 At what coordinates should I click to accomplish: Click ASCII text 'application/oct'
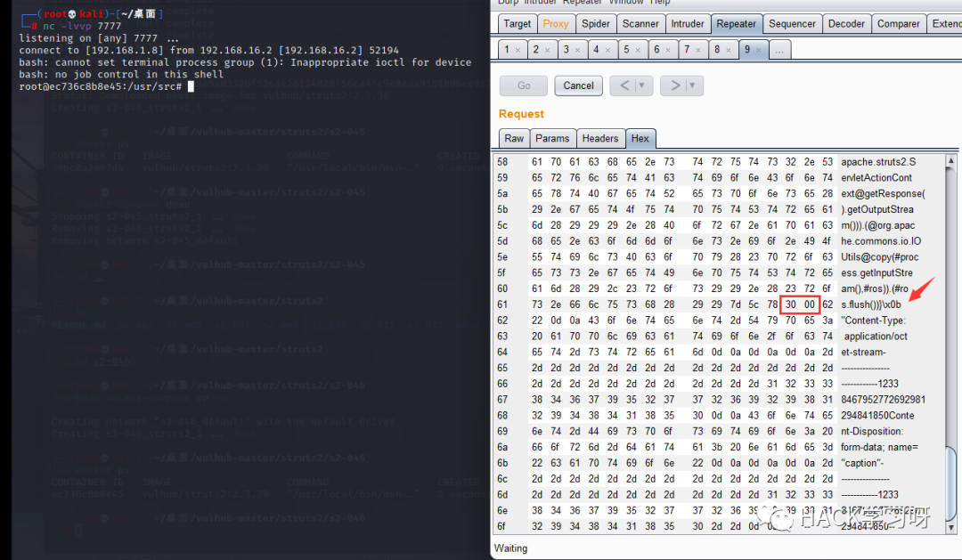pyautogui.click(x=876, y=337)
